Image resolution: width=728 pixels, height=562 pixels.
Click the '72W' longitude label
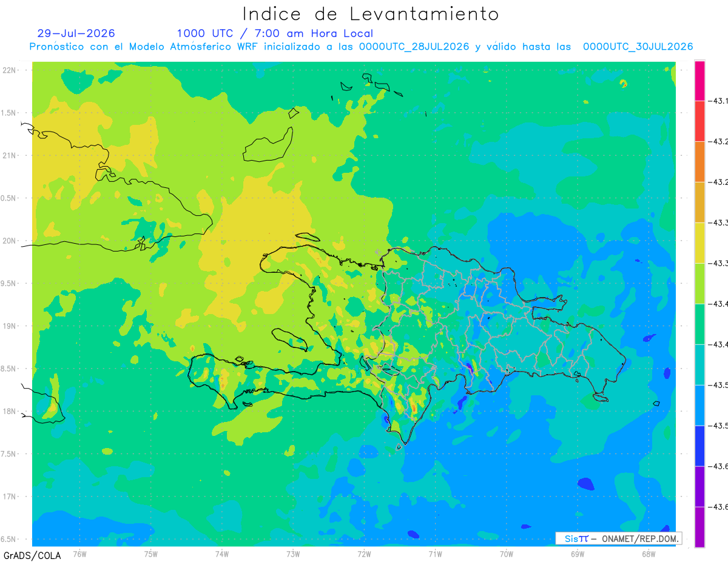[x=364, y=554]
